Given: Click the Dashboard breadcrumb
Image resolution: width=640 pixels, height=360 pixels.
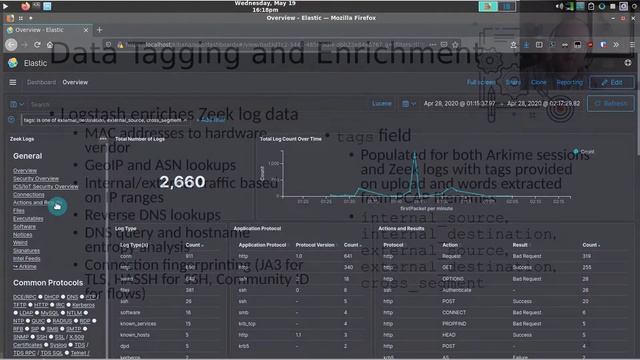Looking at the screenshot, I should pyautogui.click(x=41, y=82).
